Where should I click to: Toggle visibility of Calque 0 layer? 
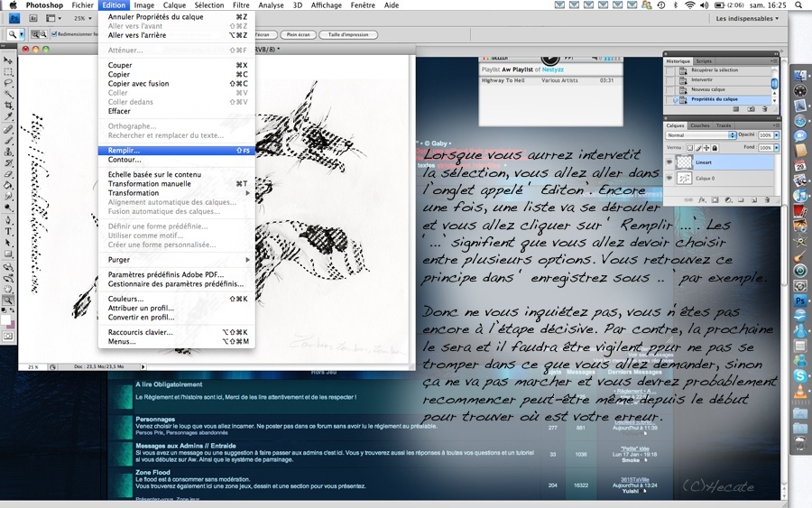669,178
